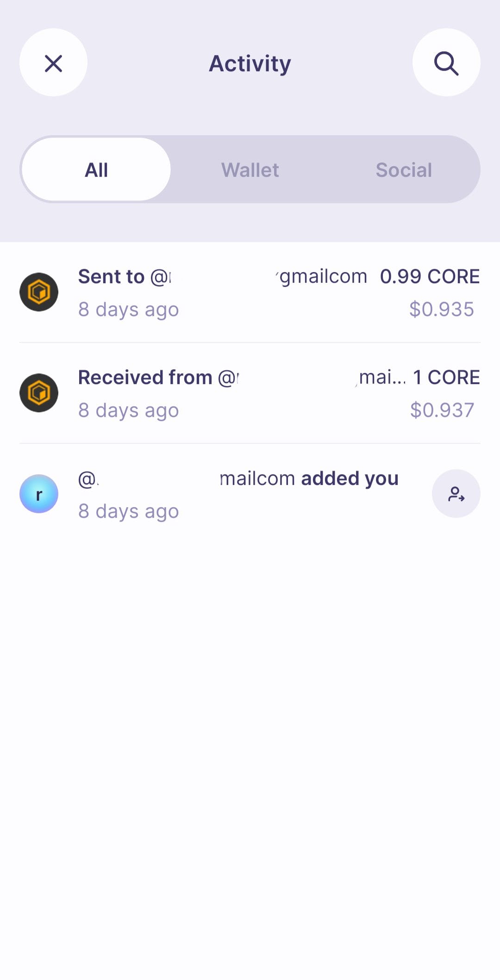The width and height of the screenshot is (500, 980).
Task: Tap '8 days ago' under Sent transaction
Action: tap(128, 310)
